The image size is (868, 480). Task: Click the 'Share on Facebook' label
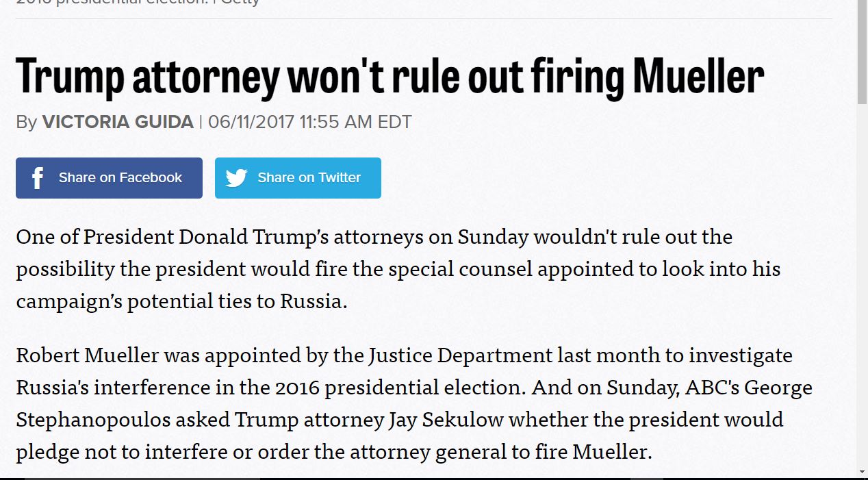(120, 177)
